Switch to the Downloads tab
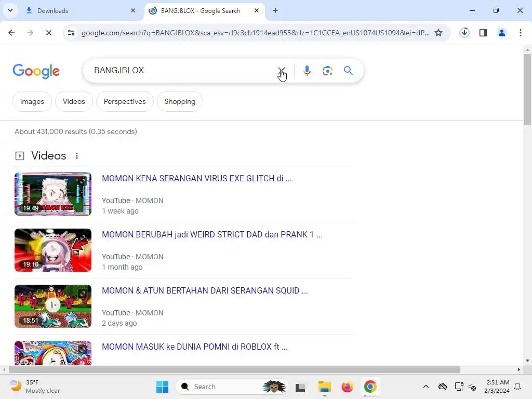 [x=81, y=10]
